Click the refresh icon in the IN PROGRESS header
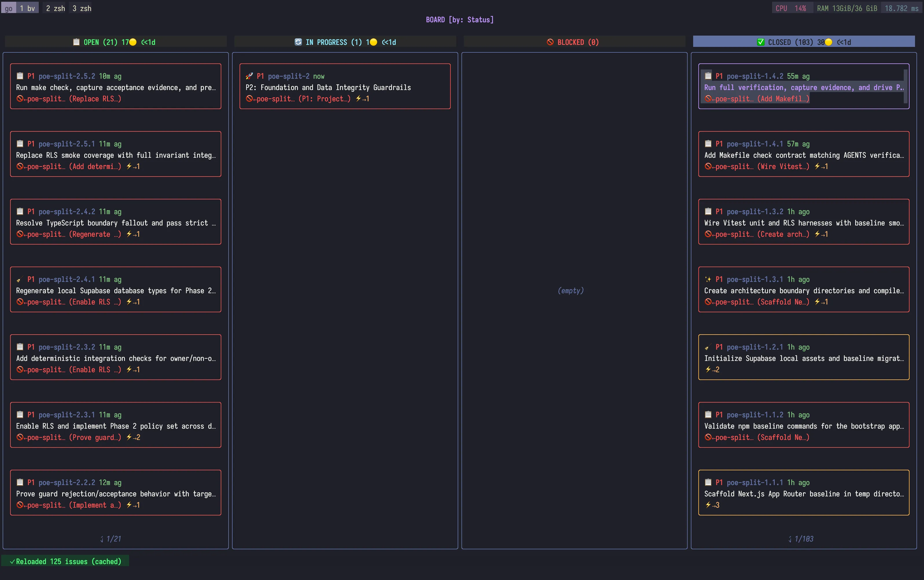 pos(298,42)
